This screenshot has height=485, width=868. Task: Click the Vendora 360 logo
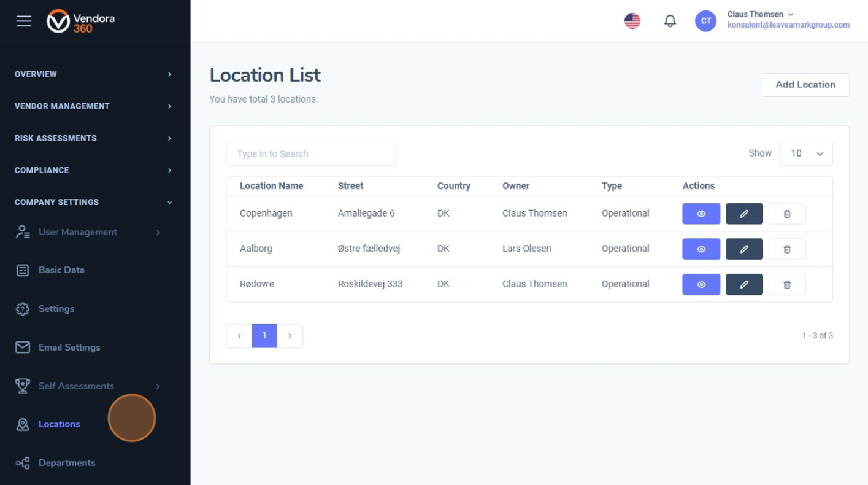[x=81, y=21]
